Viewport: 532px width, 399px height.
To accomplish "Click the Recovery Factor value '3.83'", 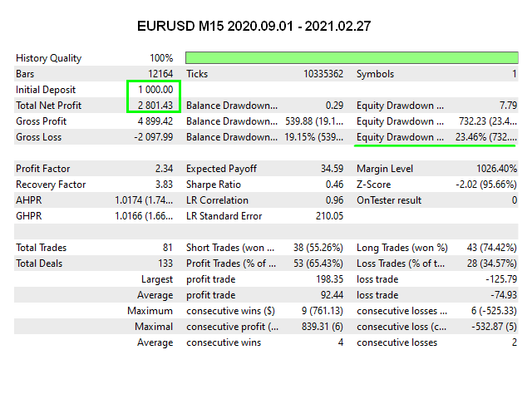I will 165,185.
